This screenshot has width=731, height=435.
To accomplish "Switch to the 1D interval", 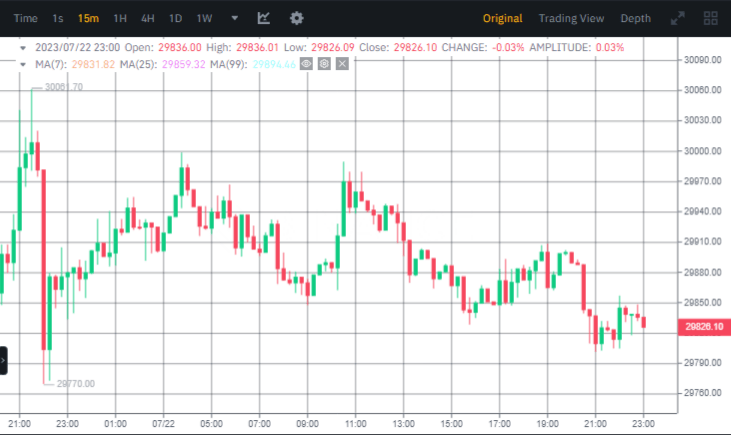I will pos(175,19).
